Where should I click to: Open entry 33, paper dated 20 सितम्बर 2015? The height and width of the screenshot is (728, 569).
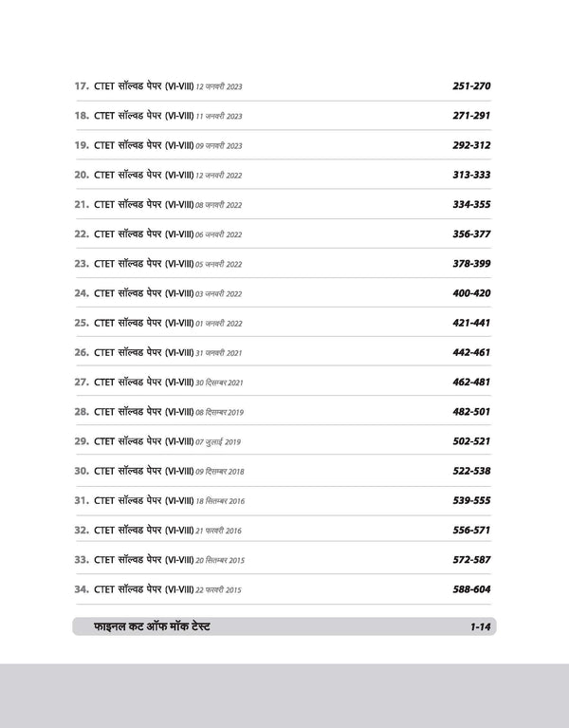159,560
